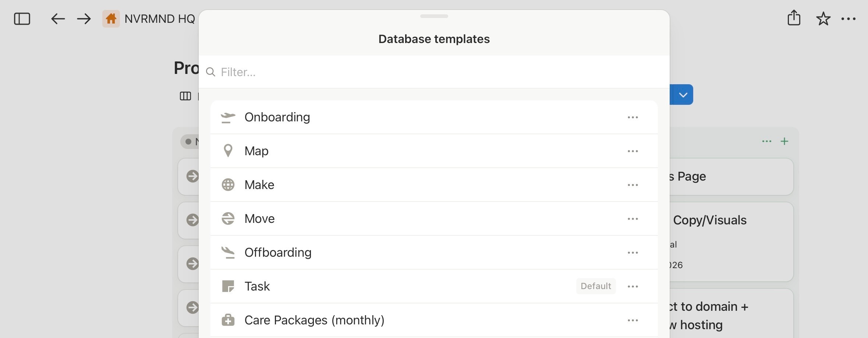Click the board view layout icon
Image resolution: width=868 pixels, height=338 pixels.
[185, 96]
